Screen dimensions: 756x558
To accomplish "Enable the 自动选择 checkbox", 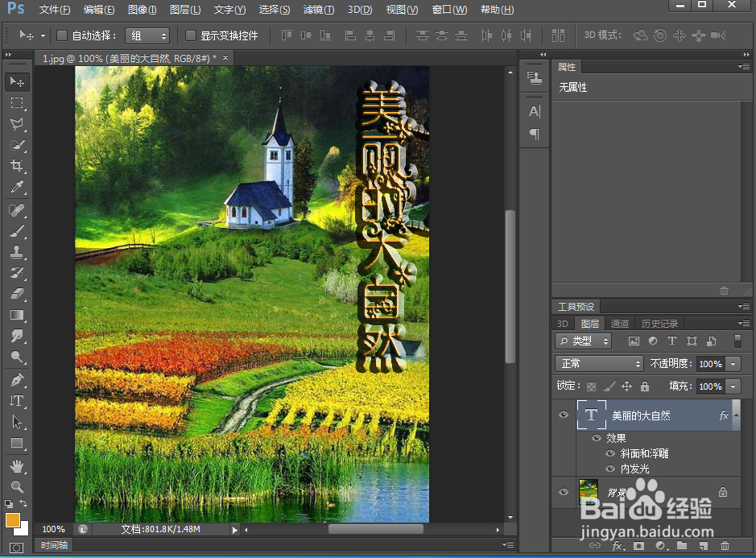I will [61, 35].
